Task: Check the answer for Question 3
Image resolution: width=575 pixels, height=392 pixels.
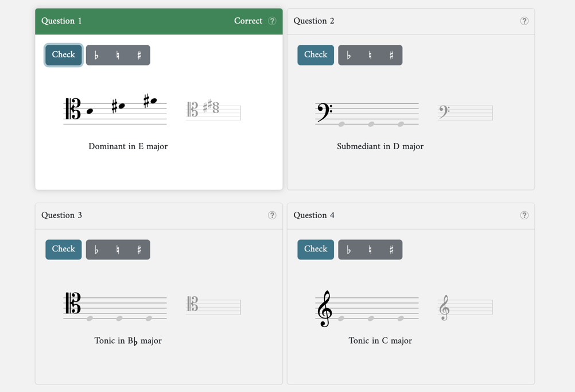Action: tap(64, 250)
